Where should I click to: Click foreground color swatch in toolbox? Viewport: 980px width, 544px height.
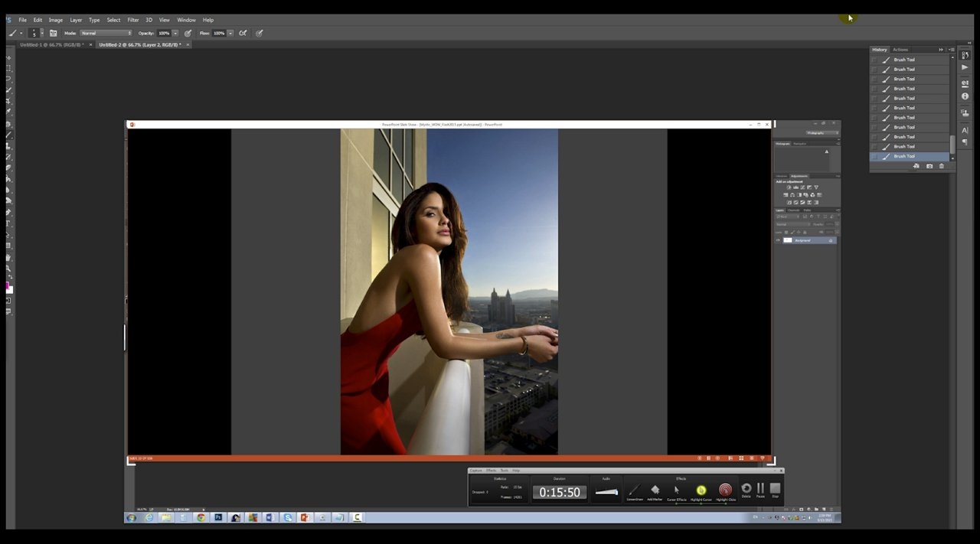8,286
